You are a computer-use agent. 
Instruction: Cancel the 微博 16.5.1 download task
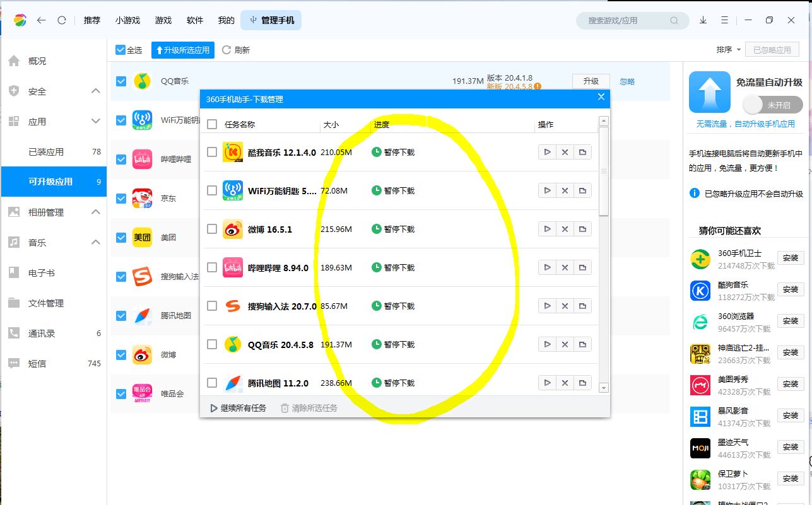pyautogui.click(x=565, y=229)
